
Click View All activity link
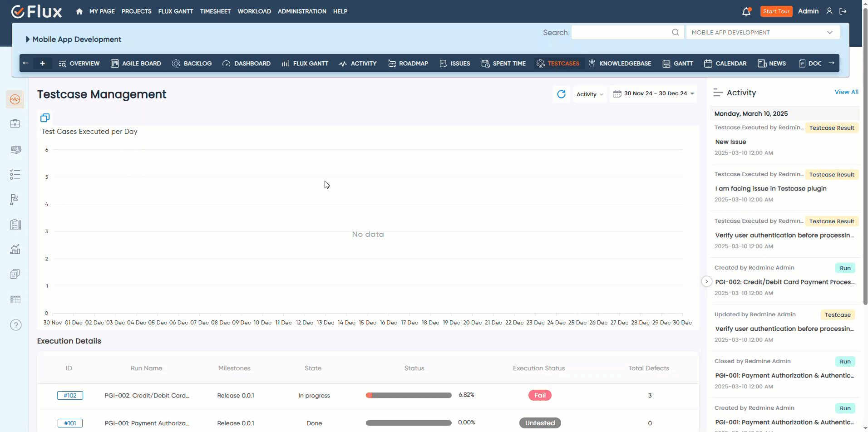pyautogui.click(x=846, y=92)
